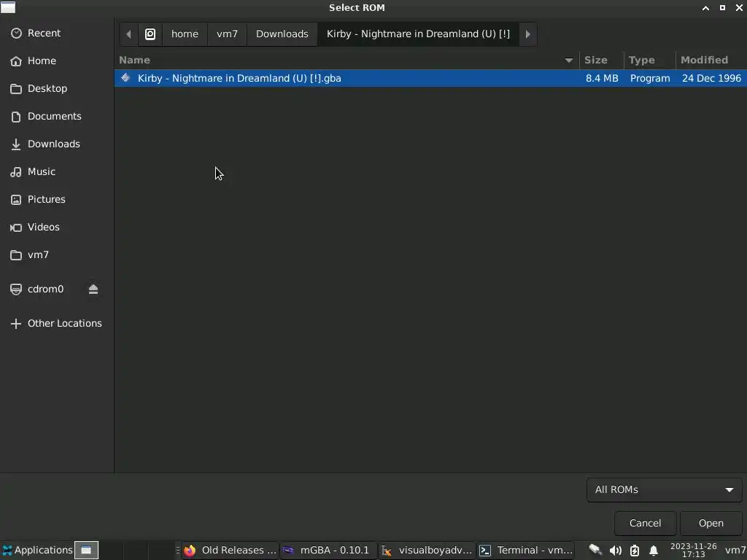Click the vm7 path segment
Screen dimensions: 747x560
coord(227,34)
